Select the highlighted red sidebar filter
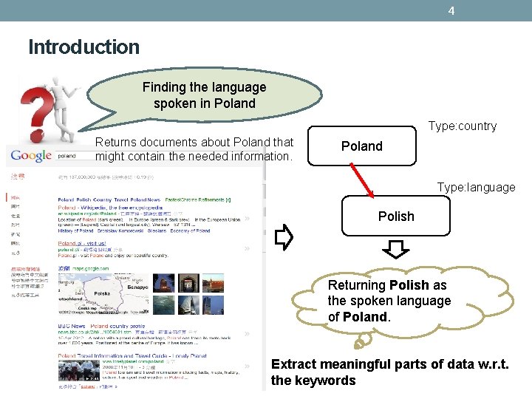532x399 pixels. 16,197
